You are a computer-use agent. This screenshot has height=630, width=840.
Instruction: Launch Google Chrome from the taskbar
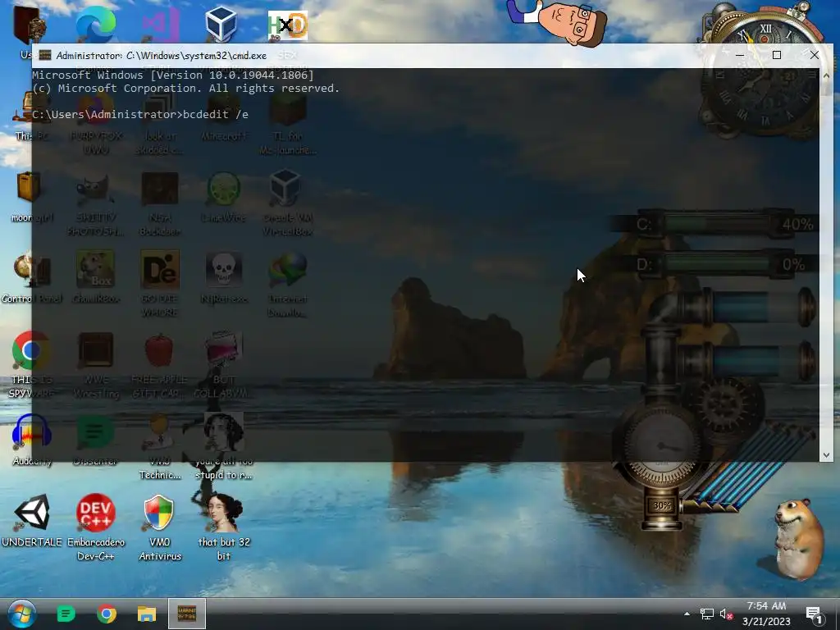click(107, 614)
